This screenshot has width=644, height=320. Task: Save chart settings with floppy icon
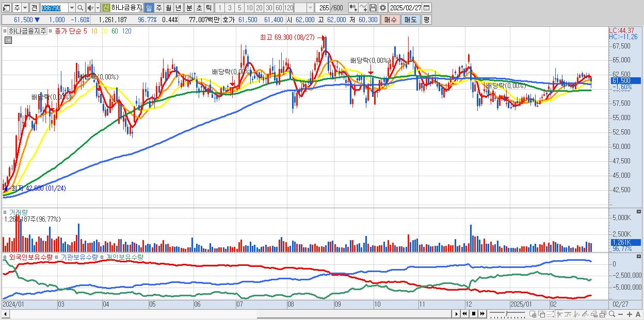373,8
